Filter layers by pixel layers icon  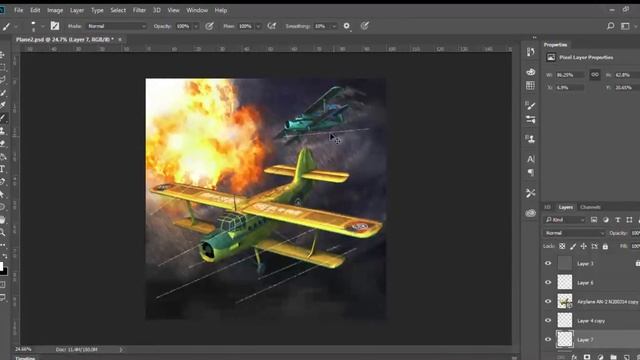point(594,220)
